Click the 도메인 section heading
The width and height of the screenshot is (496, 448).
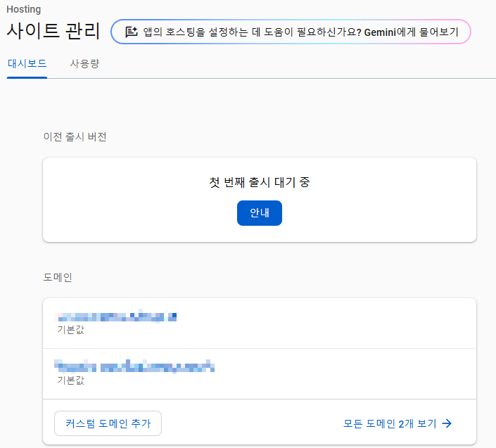(x=57, y=277)
